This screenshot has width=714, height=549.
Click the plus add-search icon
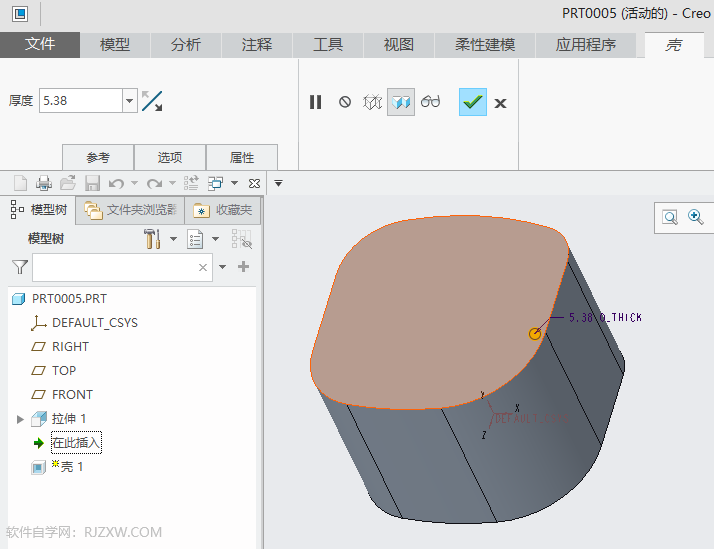click(244, 267)
